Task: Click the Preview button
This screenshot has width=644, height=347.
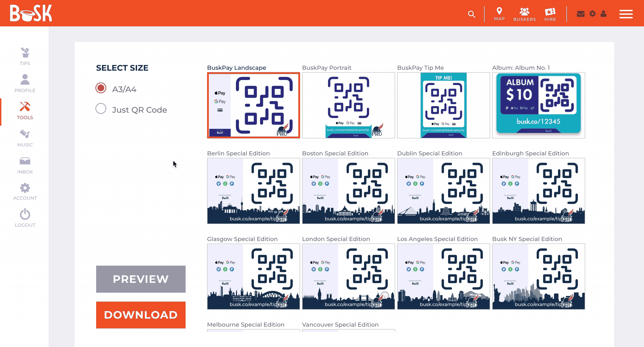Action: tap(140, 279)
